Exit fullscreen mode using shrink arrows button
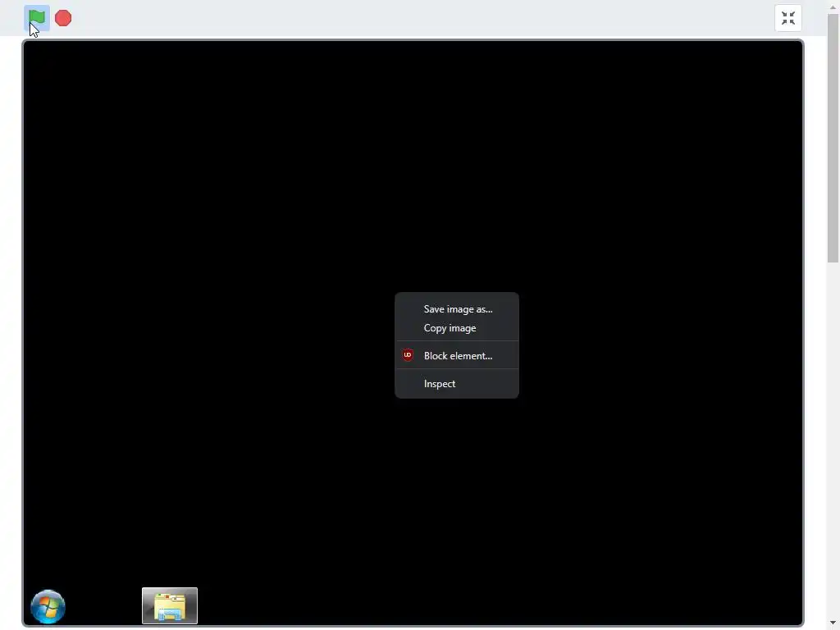The height and width of the screenshot is (630, 840). point(787,18)
